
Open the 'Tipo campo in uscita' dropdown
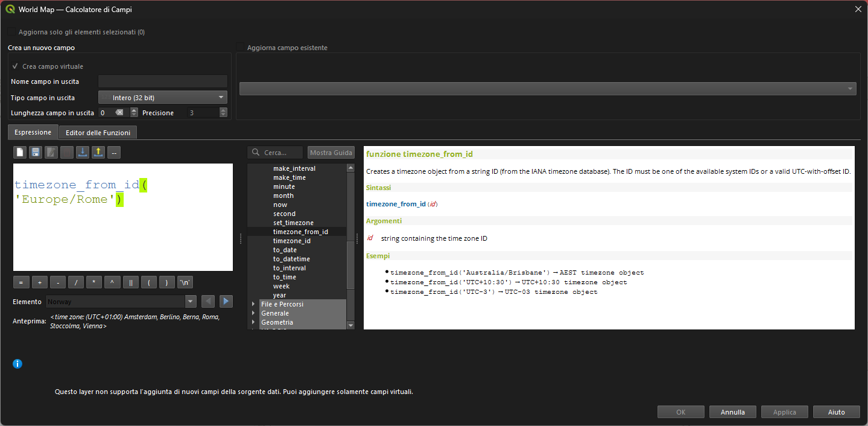click(162, 97)
